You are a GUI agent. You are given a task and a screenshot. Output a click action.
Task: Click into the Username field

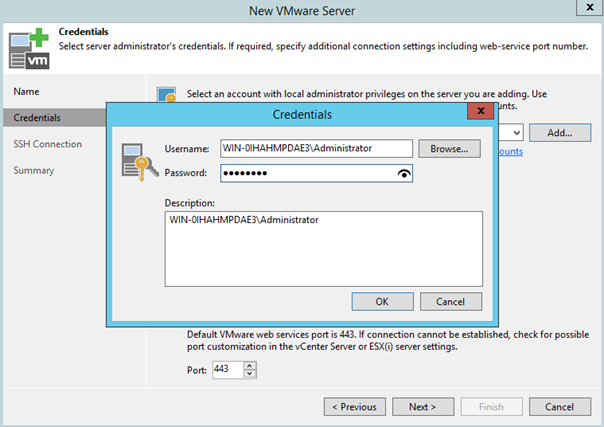point(316,149)
